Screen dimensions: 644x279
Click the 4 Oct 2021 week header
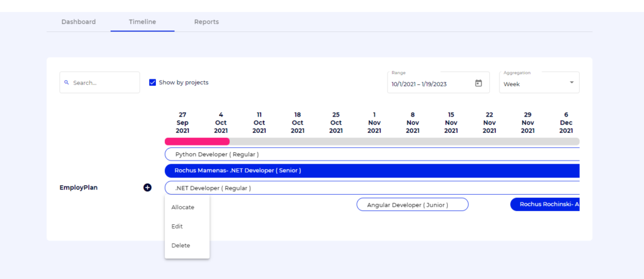pyautogui.click(x=221, y=123)
